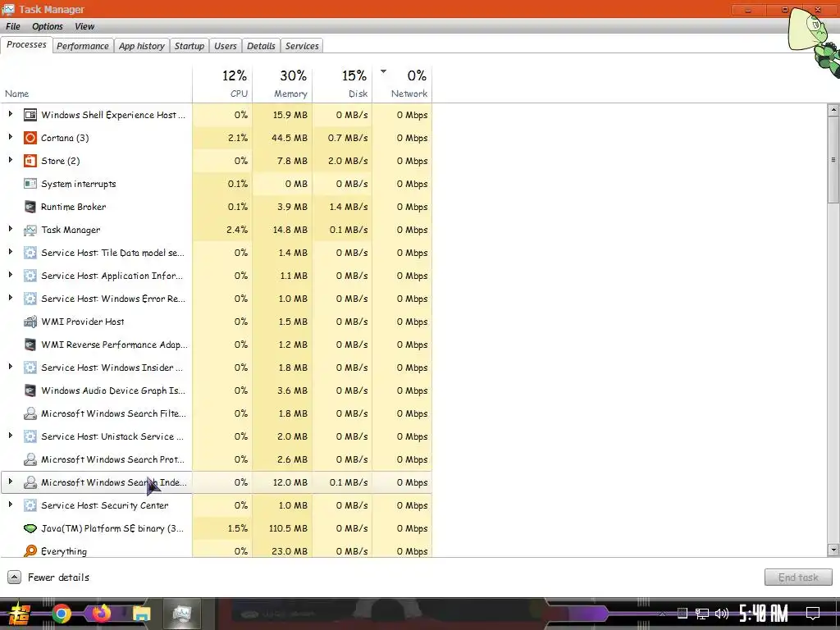
Task: Expand the Task Manager process row
Action: [x=10, y=230]
